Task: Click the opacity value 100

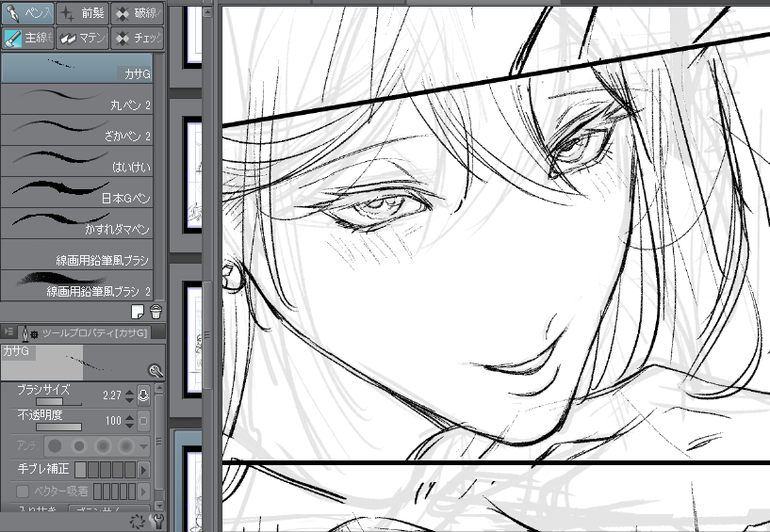Action: click(113, 421)
